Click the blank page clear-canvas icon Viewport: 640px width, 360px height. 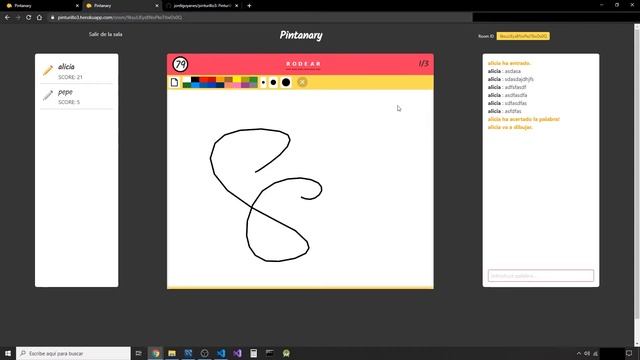tap(174, 82)
